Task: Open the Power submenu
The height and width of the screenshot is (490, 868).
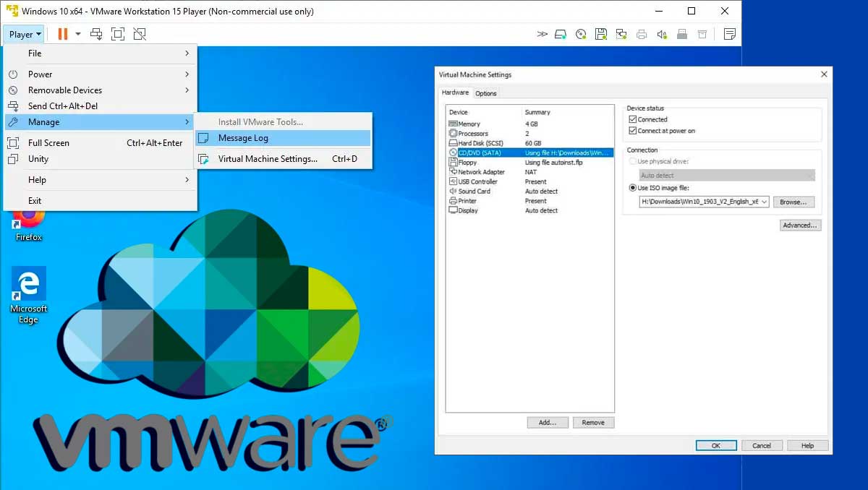Action: (x=40, y=74)
